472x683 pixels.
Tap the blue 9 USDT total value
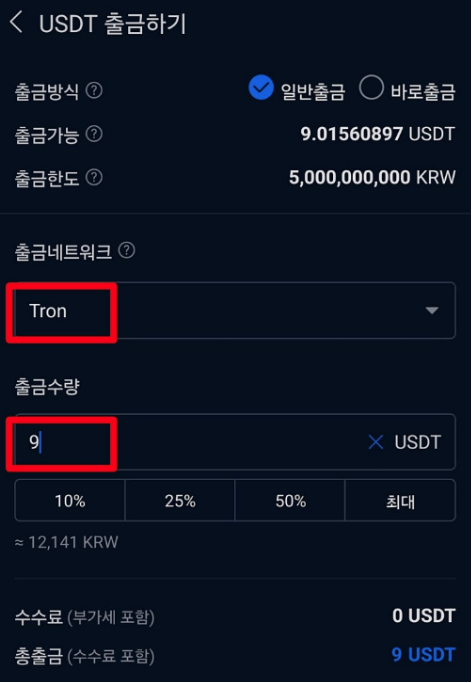423,655
